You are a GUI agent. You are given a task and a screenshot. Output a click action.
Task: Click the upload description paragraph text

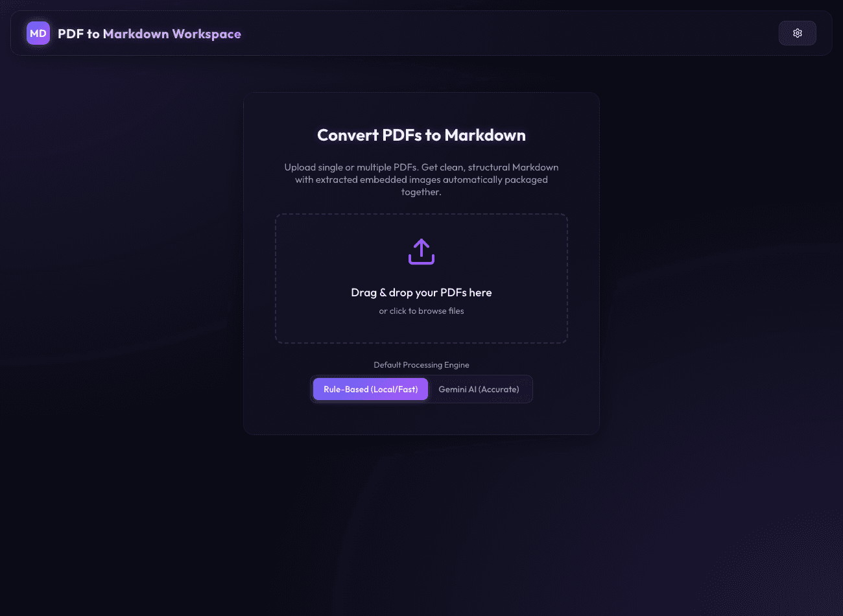click(x=421, y=180)
